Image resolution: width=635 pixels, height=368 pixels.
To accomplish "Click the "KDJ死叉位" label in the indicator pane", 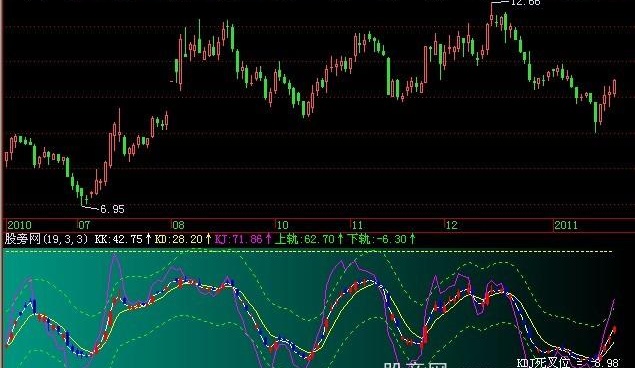I will pyautogui.click(x=544, y=362).
